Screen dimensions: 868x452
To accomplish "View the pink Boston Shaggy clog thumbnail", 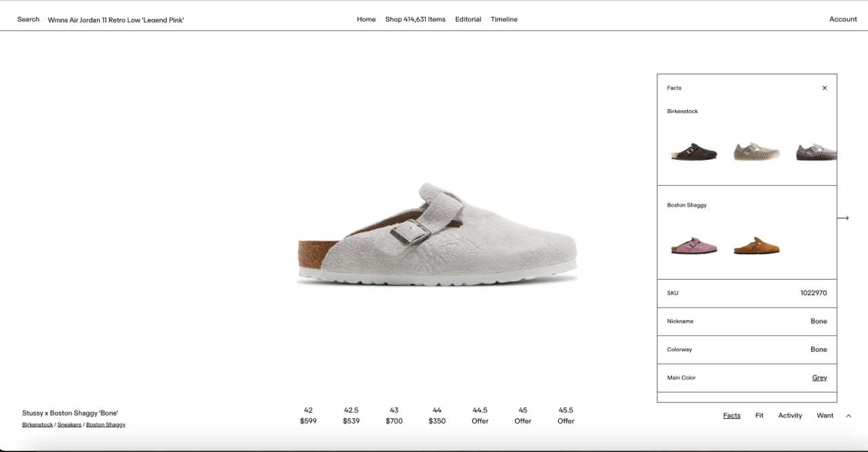I will (x=694, y=245).
